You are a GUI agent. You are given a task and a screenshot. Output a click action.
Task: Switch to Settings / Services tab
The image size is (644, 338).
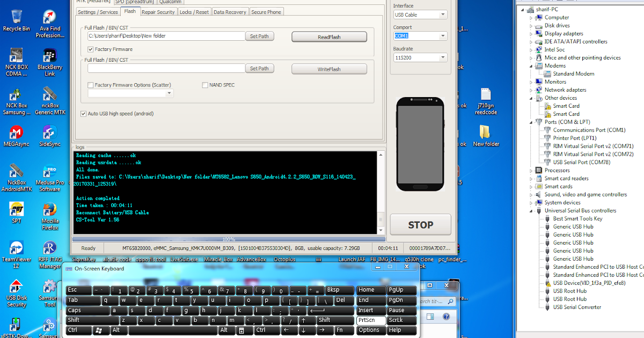click(98, 12)
